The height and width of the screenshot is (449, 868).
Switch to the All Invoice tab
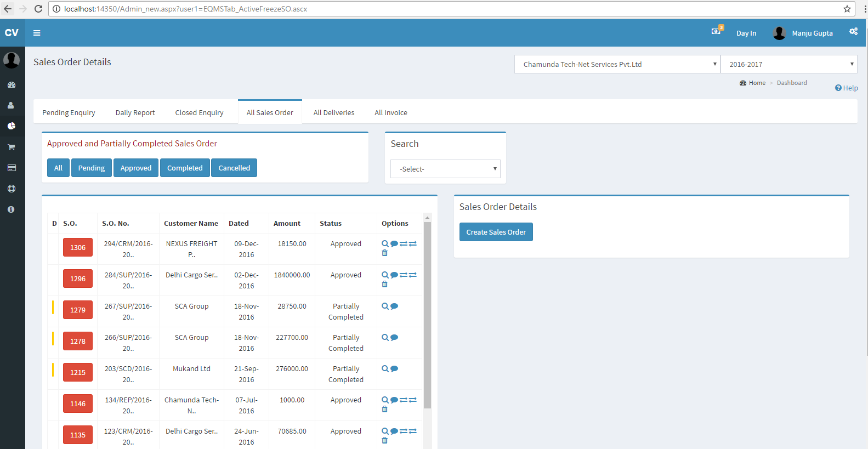tap(390, 112)
